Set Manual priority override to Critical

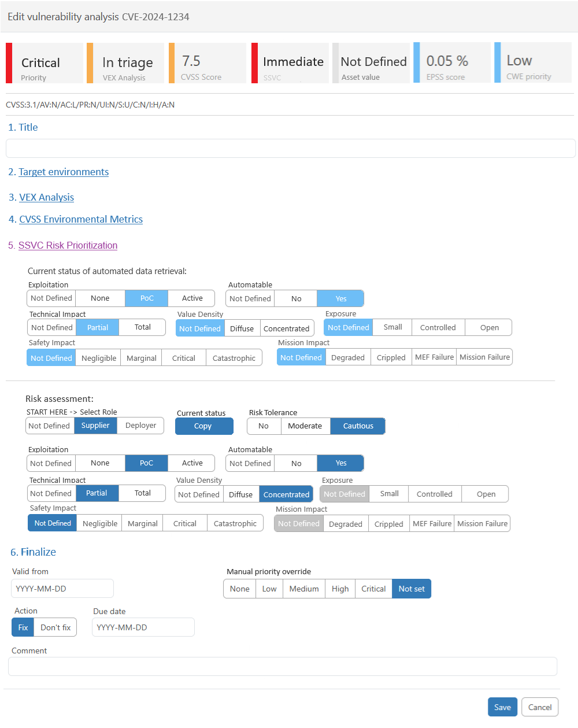(x=373, y=589)
